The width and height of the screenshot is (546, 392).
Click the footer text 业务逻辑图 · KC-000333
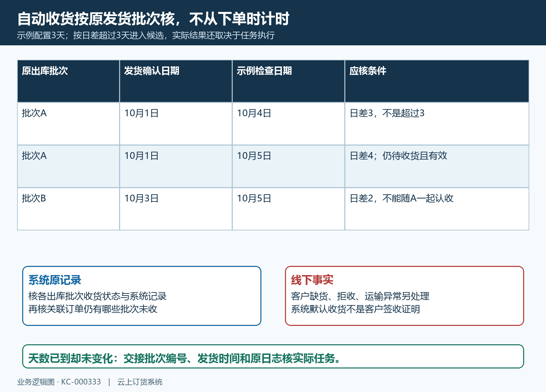[x=59, y=382]
